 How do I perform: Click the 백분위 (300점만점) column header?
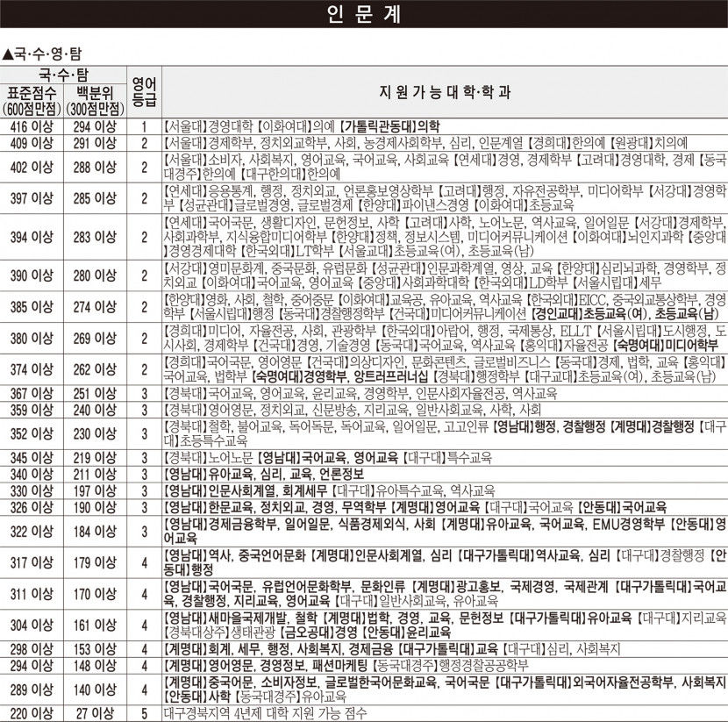coord(96,100)
